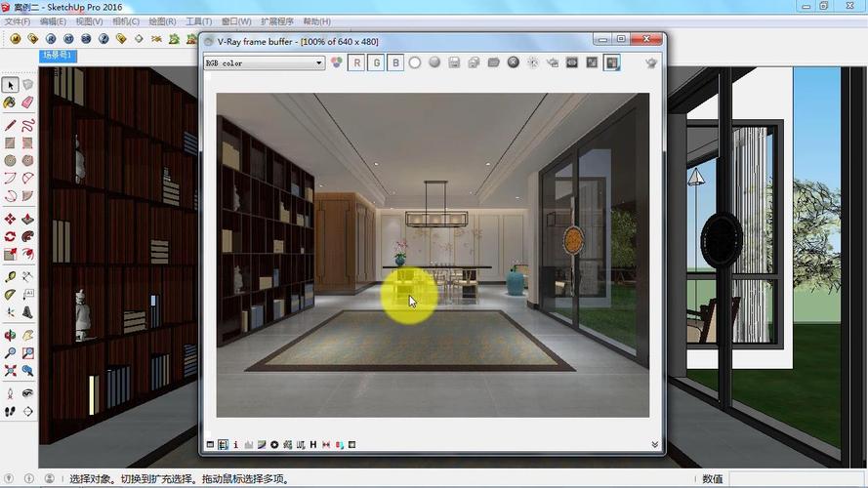Screen dimensions: 868x488
Task: Pick the Eraser tool
Action: point(27,102)
